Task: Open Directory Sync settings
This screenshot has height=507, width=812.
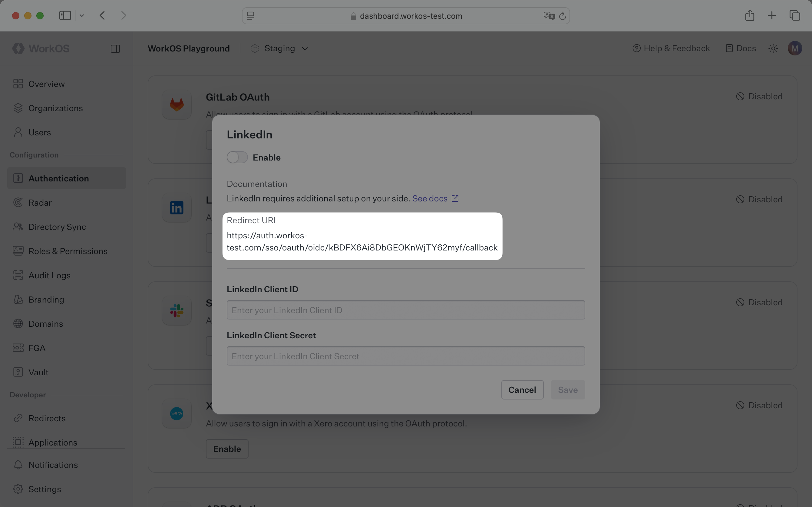Action: (x=57, y=227)
